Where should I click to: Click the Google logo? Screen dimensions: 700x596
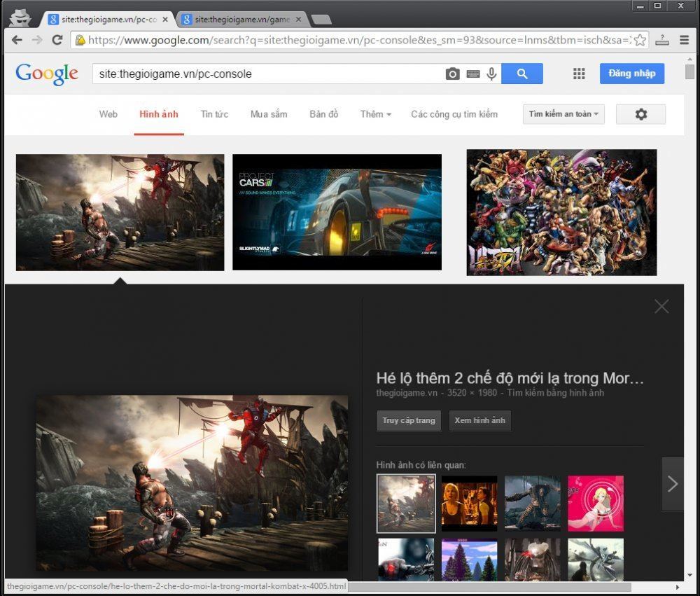click(47, 74)
